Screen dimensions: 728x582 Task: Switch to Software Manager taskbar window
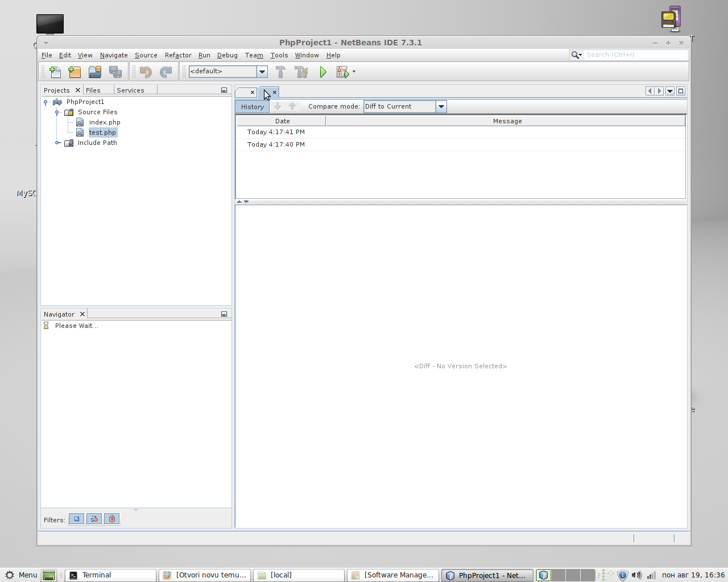(393, 575)
